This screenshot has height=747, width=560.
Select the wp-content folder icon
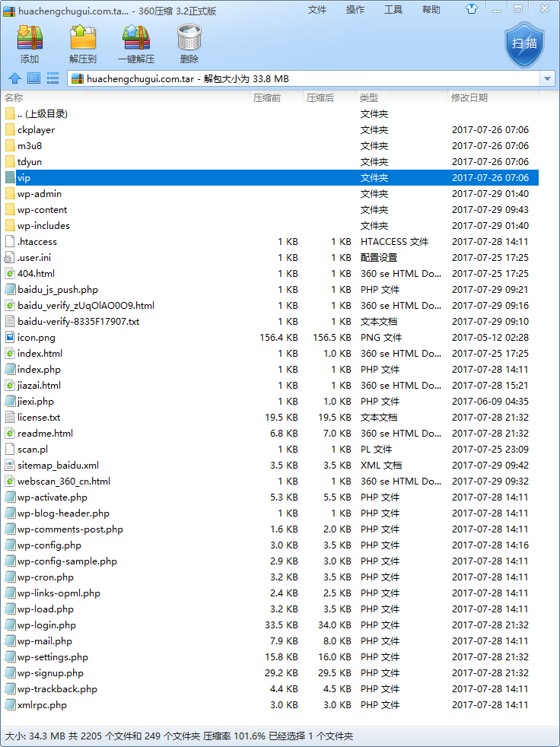click(x=10, y=210)
